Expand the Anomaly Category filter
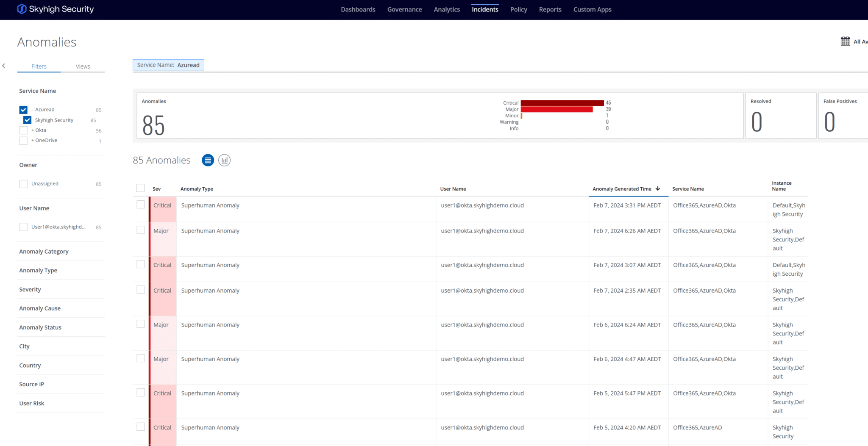 (44, 252)
